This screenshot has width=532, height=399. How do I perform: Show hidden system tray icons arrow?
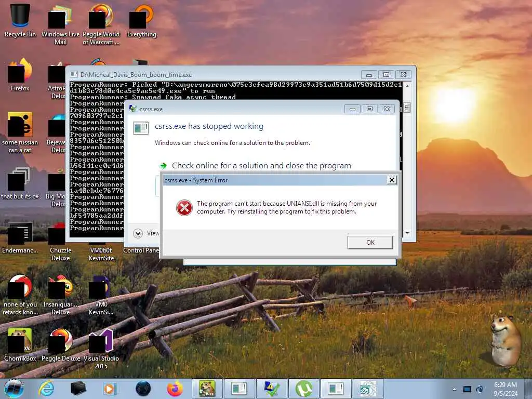[x=454, y=389]
